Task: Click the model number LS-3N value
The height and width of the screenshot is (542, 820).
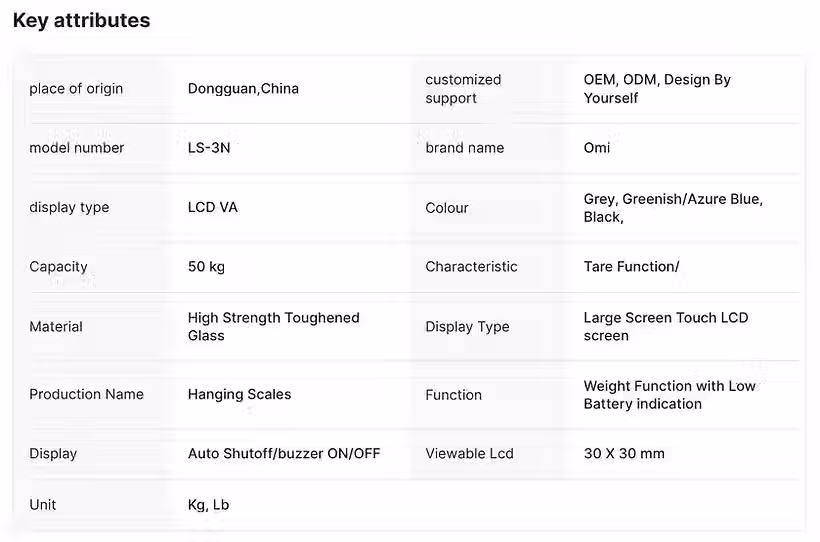Action: (209, 148)
